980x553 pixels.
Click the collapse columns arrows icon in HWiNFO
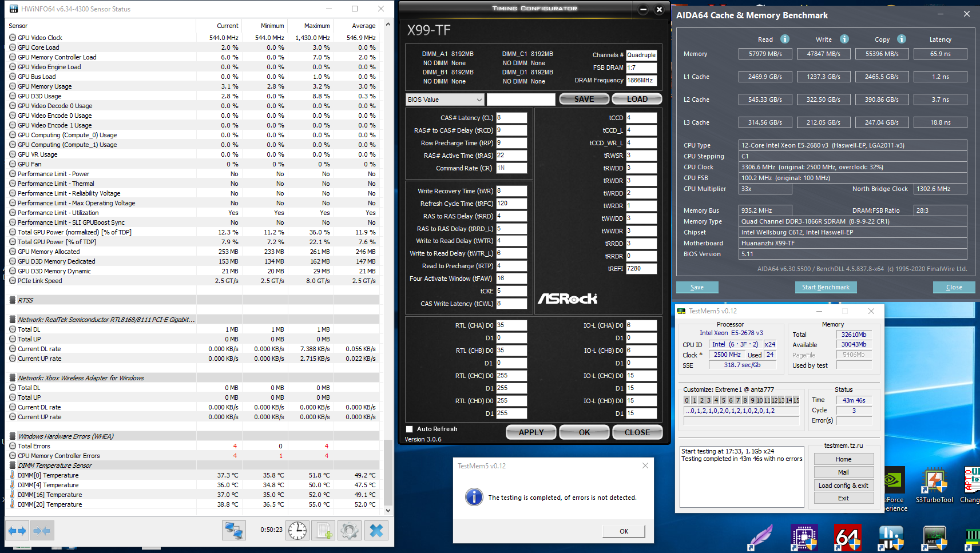pyautogui.click(x=42, y=531)
